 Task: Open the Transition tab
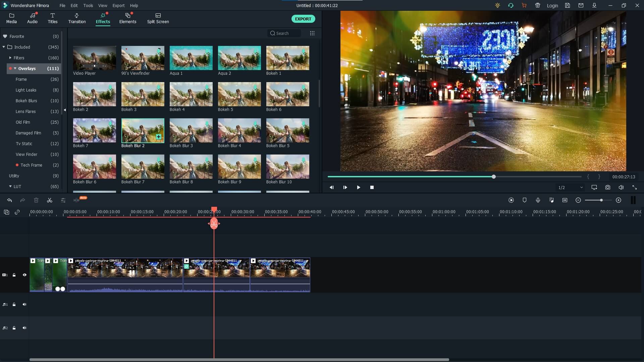[77, 18]
